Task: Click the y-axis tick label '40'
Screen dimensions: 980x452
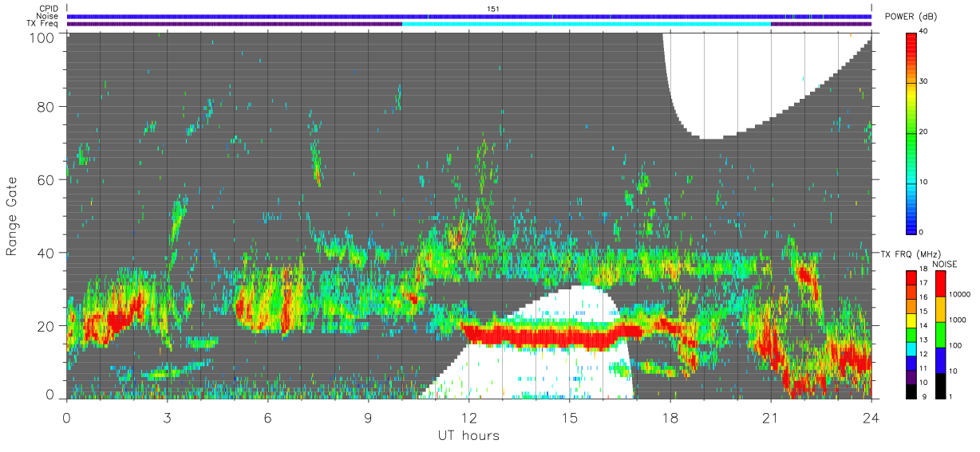Action: coord(45,253)
